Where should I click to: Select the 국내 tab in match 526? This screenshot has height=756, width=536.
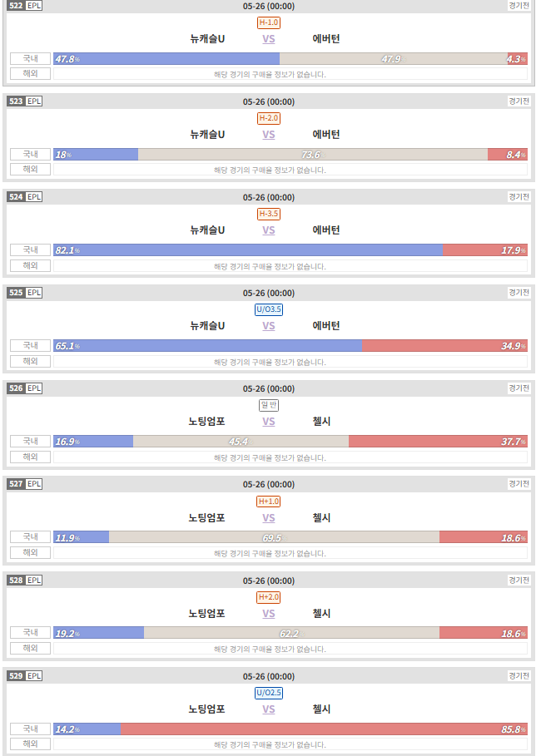click(x=31, y=441)
